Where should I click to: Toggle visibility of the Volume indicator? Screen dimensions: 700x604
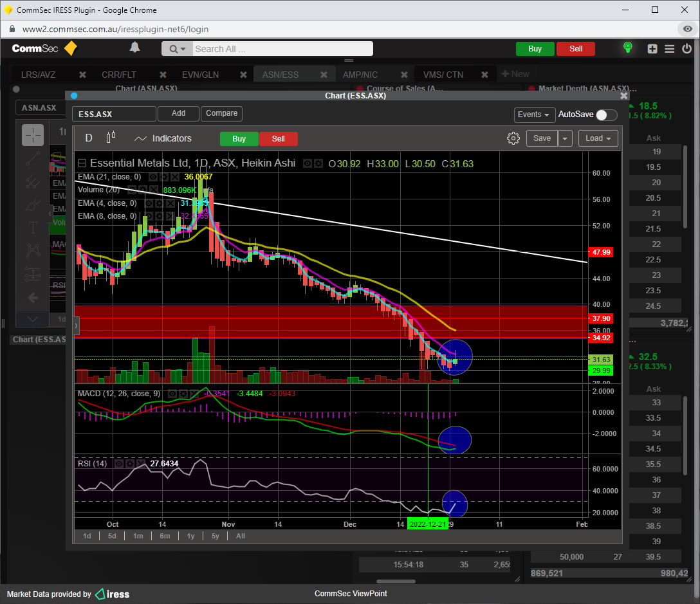131,190
